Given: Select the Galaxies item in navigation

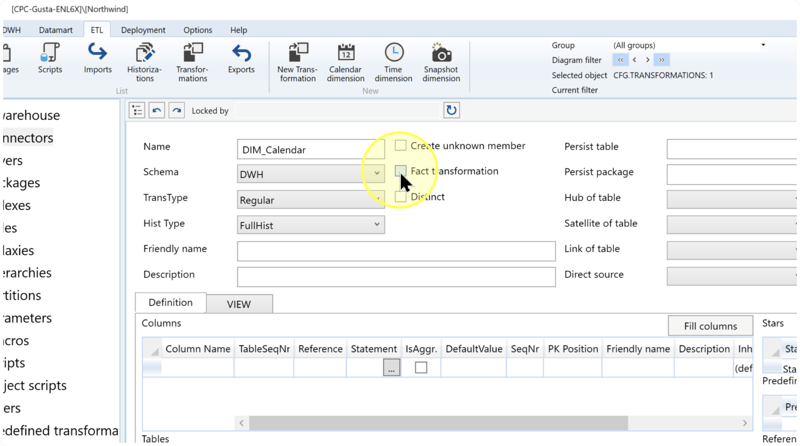Looking at the screenshot, I should [x=18, y=250].
